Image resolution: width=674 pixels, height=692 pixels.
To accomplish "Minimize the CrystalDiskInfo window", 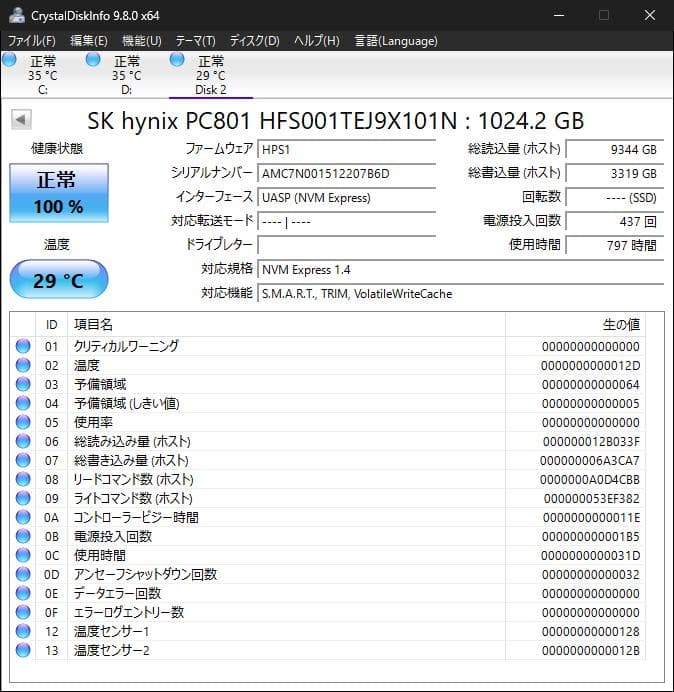I will [x=559, y=15].
